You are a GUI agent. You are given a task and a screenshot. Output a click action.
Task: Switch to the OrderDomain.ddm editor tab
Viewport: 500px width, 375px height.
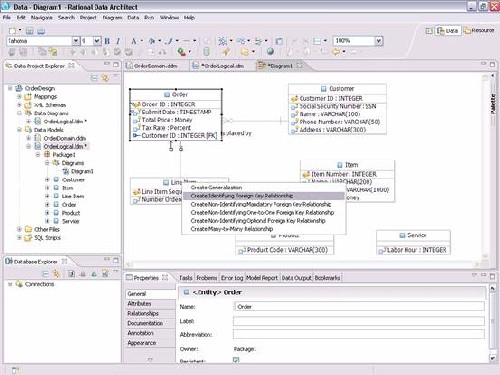pos(155,66)
